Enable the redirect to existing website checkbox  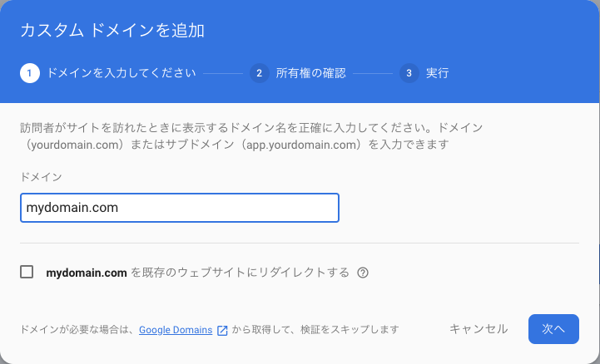point(27,272)
